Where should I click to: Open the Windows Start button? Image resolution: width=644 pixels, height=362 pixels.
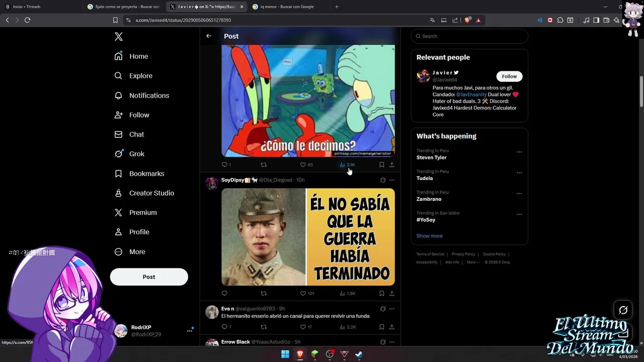285,354
